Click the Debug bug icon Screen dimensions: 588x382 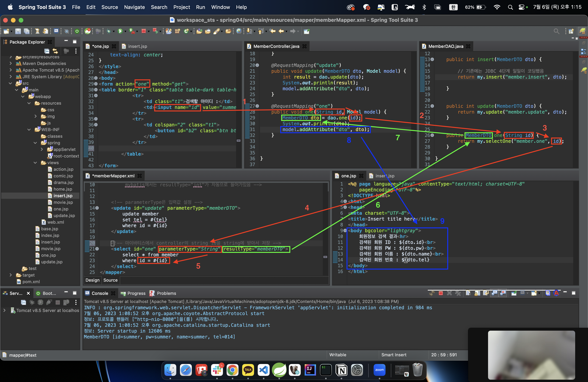coord(108,31)
